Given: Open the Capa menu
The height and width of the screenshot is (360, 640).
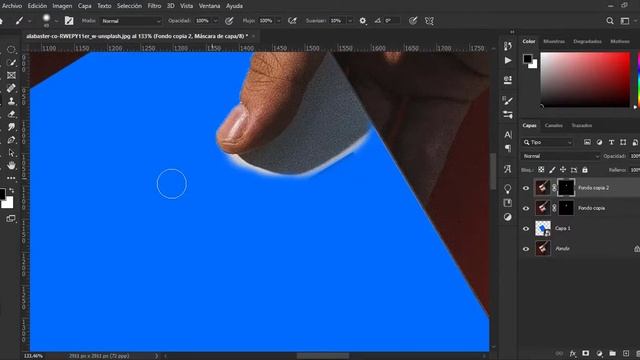Looking at the screenshot, I should coord(84,6).
